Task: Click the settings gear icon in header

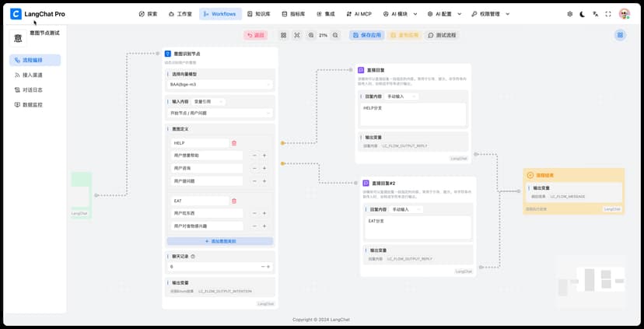Action: (570, 14)
